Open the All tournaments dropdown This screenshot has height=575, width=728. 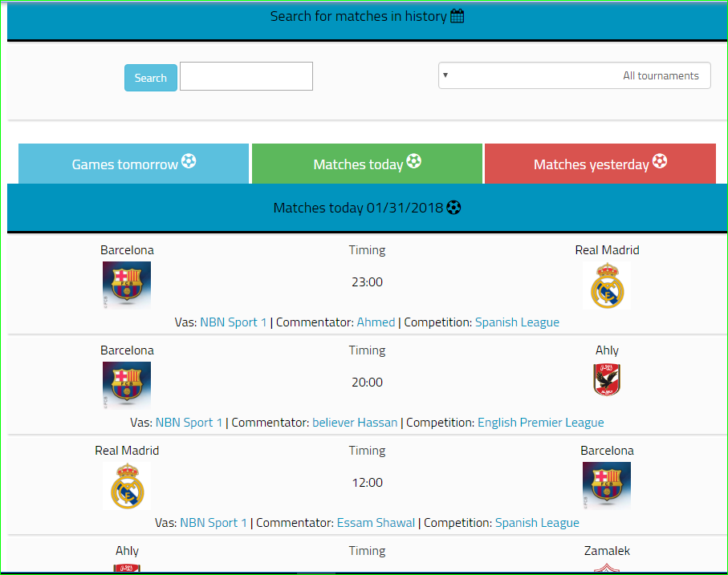(574, 75)
